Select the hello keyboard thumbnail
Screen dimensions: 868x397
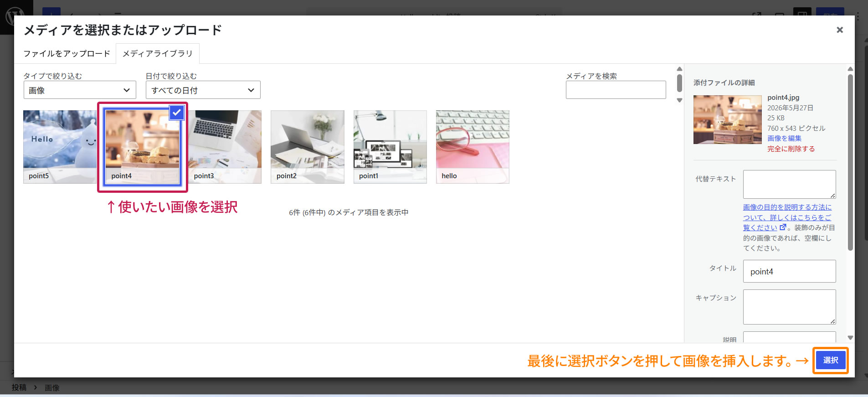pos(473,147)
